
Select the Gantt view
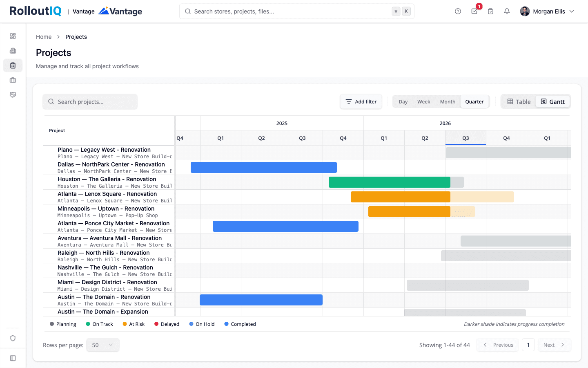coord(553,102)
